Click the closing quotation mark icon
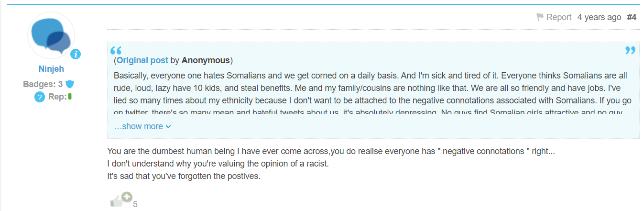Screen dimensions: 644x211 coord(630,51)
